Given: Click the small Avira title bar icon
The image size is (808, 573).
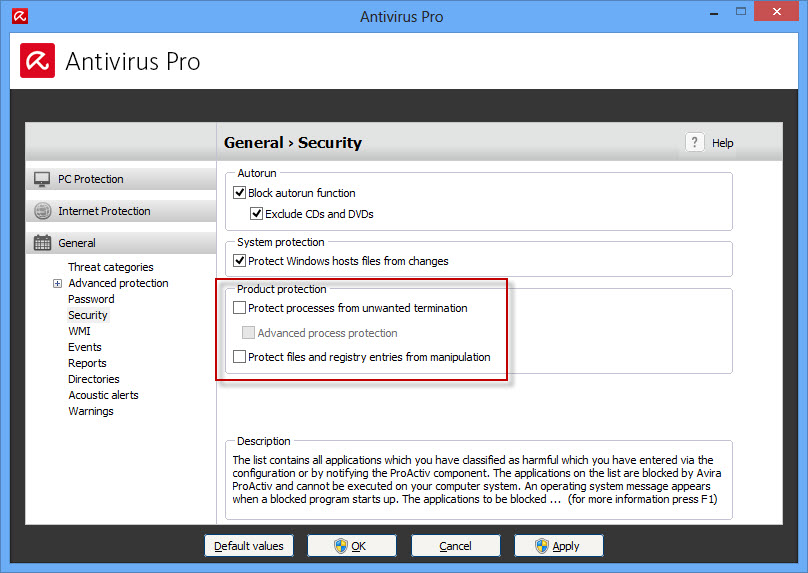Looking at the screenshot, I should [20, 16].
